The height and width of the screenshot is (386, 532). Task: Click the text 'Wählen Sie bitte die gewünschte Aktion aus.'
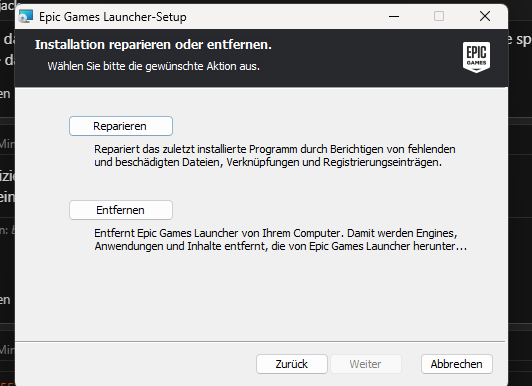pyautogui.click(x=154, y=66)
